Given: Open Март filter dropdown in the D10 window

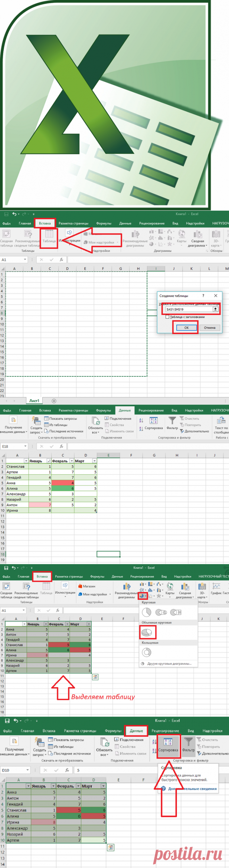Looking at the screenshot, I should (x=103, y=786).
